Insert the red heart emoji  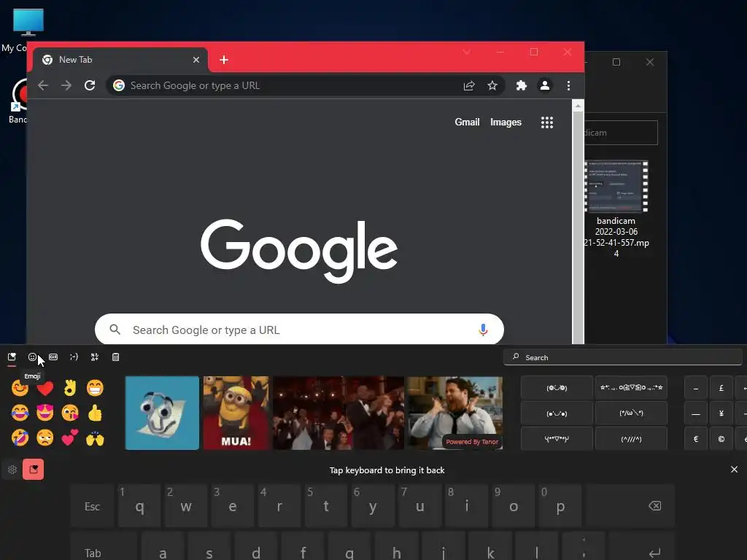coord(44,389)
